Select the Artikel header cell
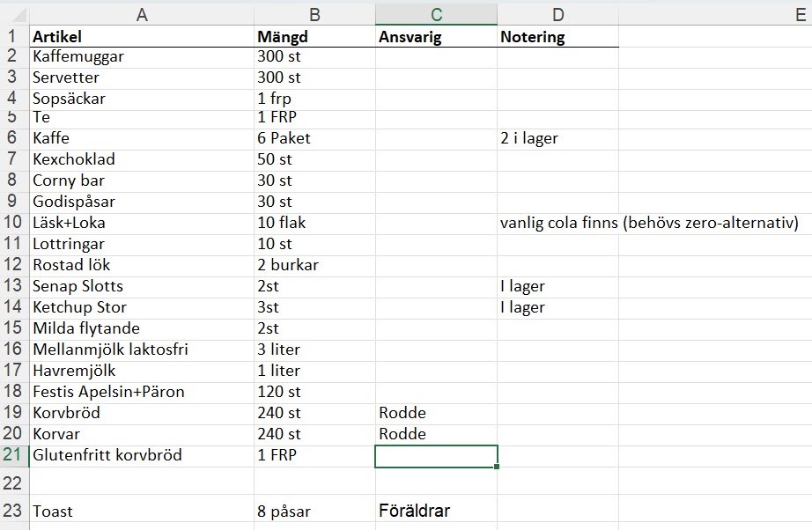Viewport: 812px width, 530px height. click(x=141, y=37)
